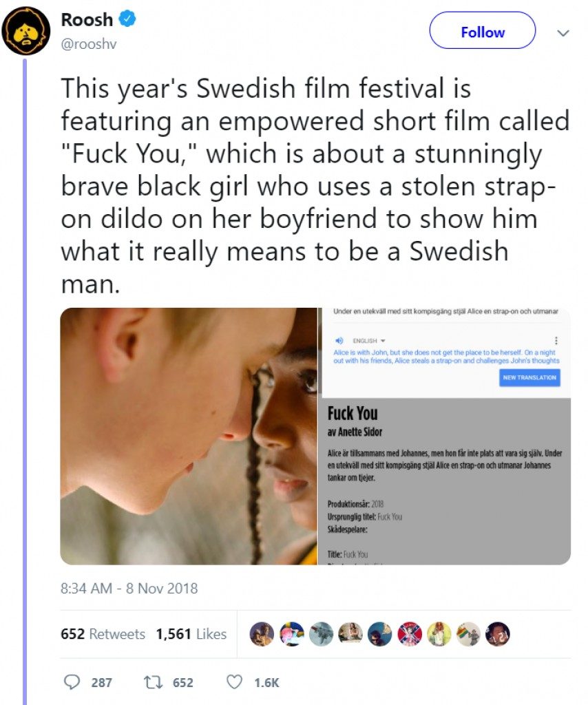View the 1,561 Likes list
This screenshot has height=705, width=588.
coord(191,634)
